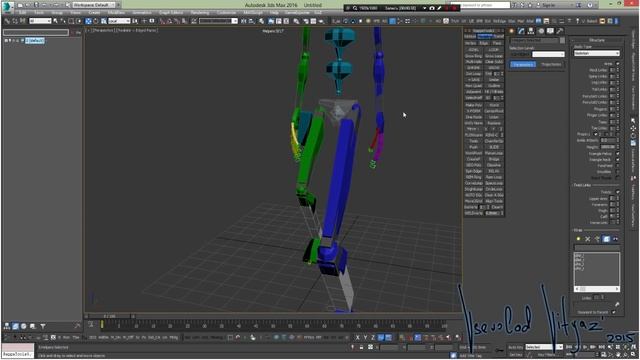Click the Outline button in floating panel
Image resolution: width=640 pixels, height=360 pixels.
coord(494,86)
